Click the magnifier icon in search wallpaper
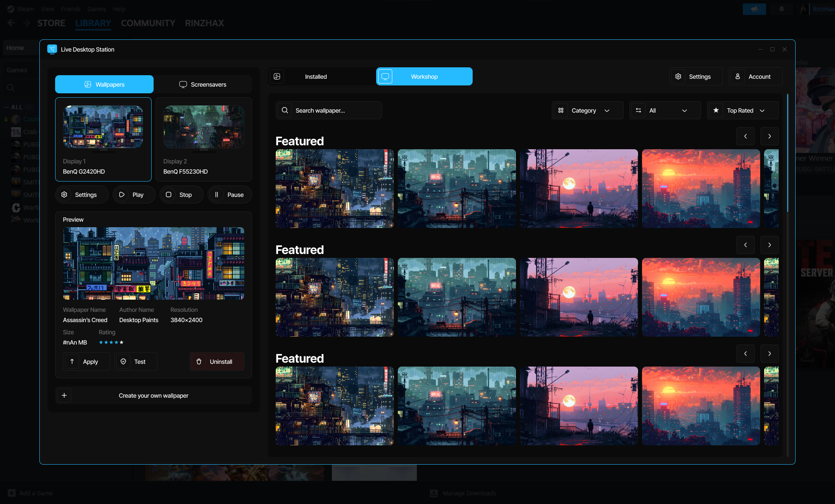This screenshot has width=835, height=504. pos(285,110)
